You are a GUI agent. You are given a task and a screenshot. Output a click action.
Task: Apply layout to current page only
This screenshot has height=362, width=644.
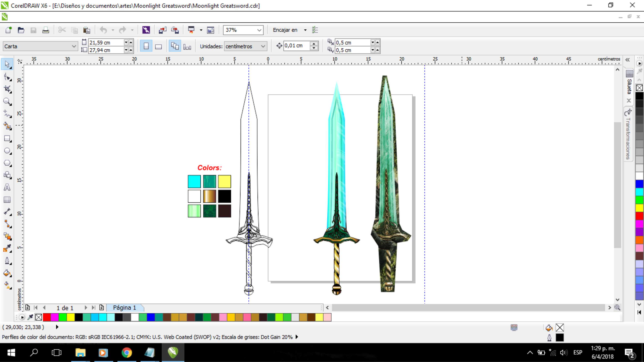point(187,46)
